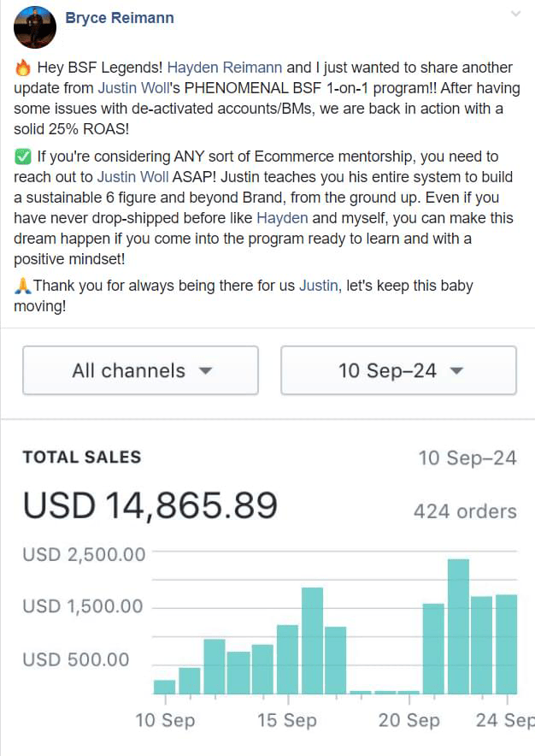535x756 pixels.
Task: Click the fire emoji icon
Action: 23,68
